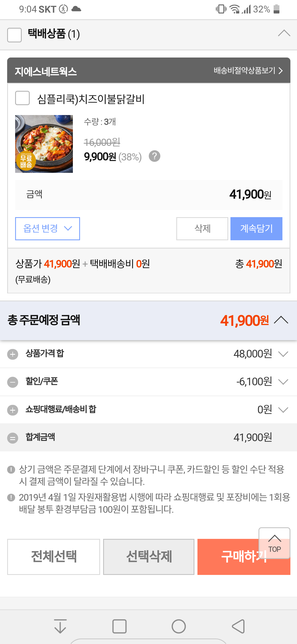
Task: Open the 배송비절약상품보기 link
Action: (x=248, y=71)
